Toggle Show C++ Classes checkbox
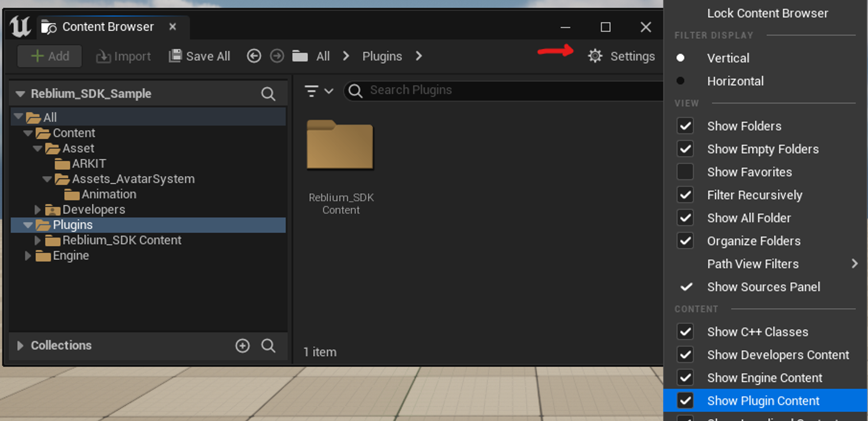This screenshot has height=421, width=868. tap(685, 332)
